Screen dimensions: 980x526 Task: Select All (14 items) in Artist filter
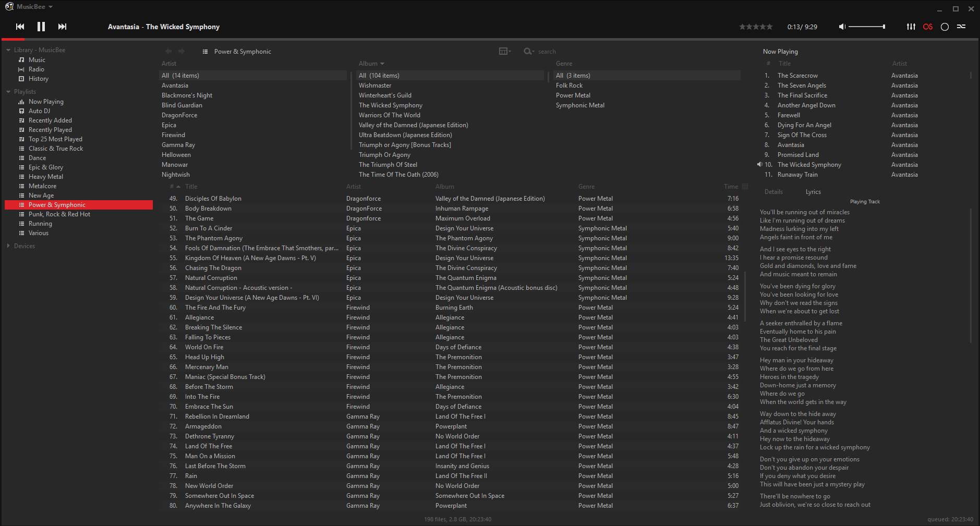point(253,76)
